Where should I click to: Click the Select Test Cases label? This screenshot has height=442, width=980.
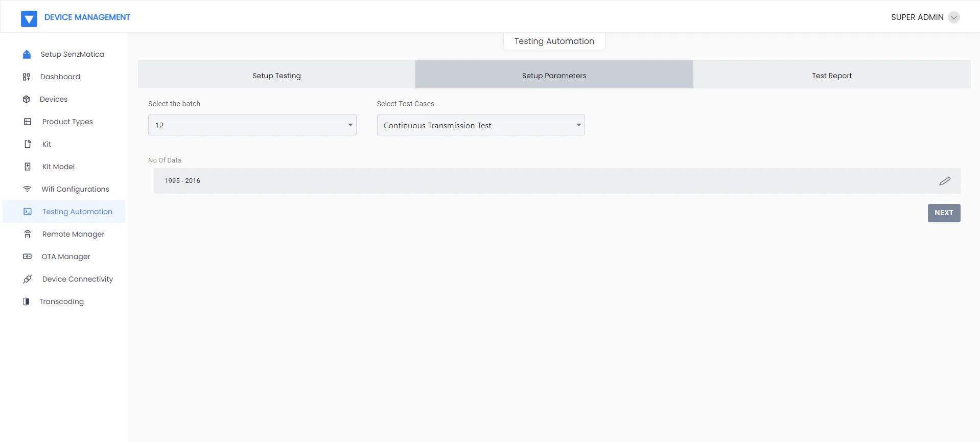pyautogui.click(x=406, y=104)
